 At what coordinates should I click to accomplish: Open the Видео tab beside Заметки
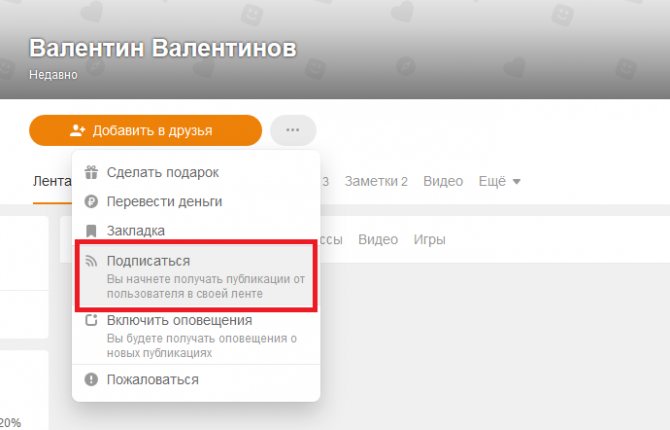(443, 181)
